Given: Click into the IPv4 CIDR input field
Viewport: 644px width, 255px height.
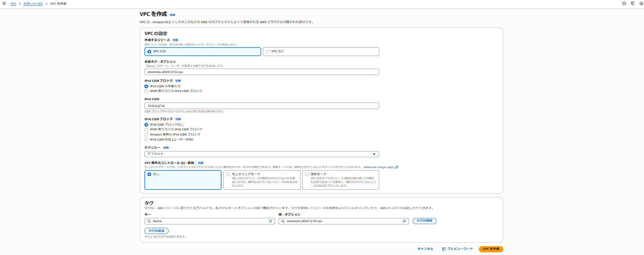Looking at the screenshot, I should tap(261, 106).
